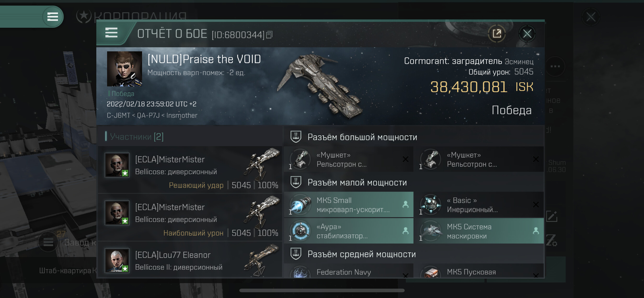Click the Insmother region link
Screen dimensions: 644x298
click(182, 115)
